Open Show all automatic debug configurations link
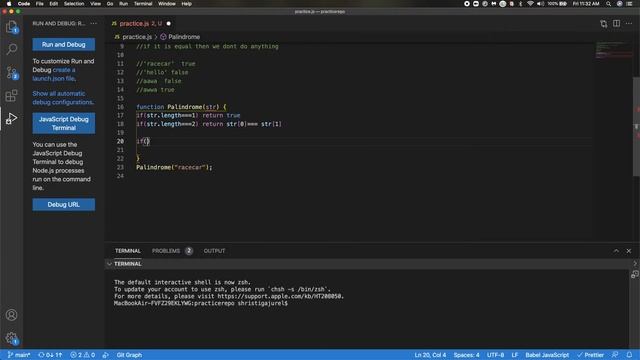The image size is (640, 360). point(63,98)
